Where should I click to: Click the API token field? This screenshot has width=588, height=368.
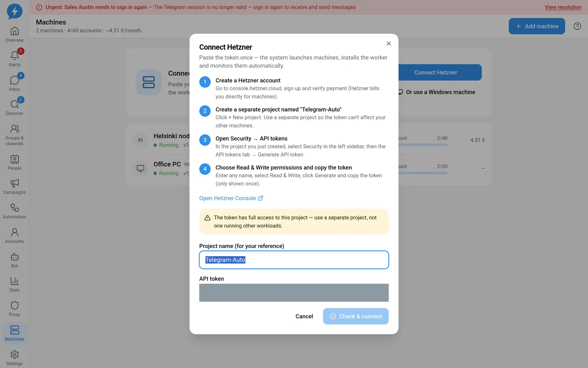click(x=294, y=293)
